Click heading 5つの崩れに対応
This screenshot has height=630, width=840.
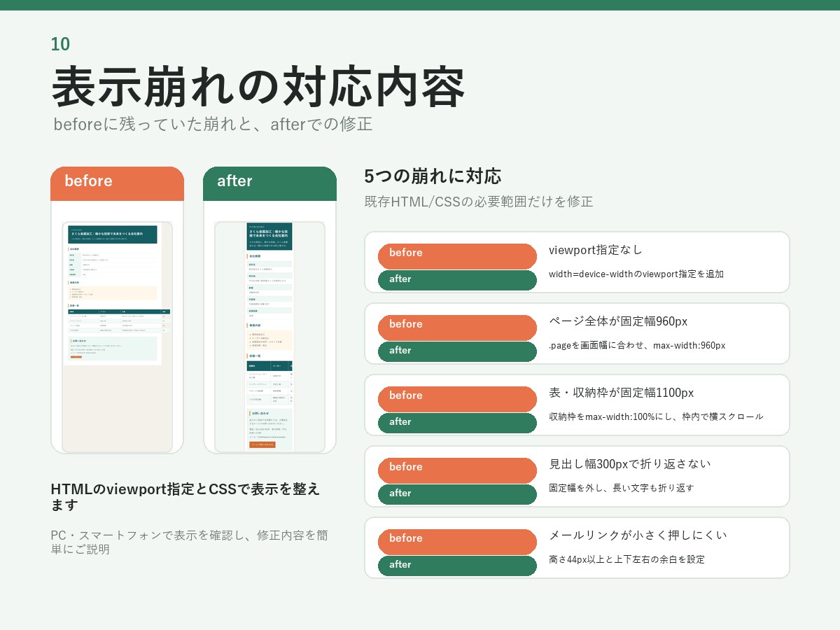[x=433, y=176]
